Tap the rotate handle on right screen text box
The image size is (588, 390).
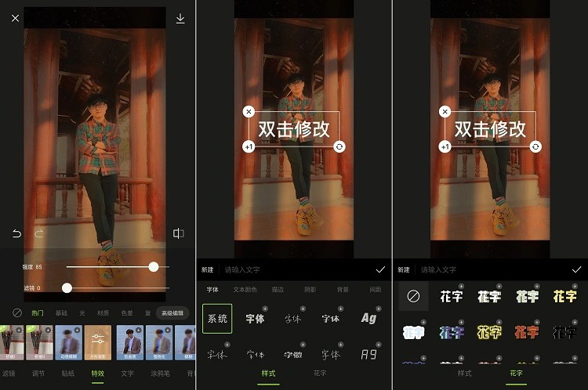point(535,146)
